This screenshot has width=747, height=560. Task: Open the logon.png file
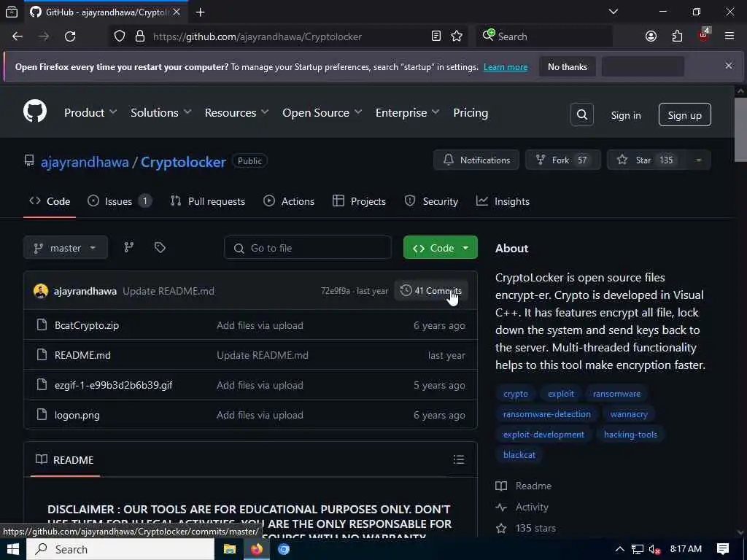point(77,415)
